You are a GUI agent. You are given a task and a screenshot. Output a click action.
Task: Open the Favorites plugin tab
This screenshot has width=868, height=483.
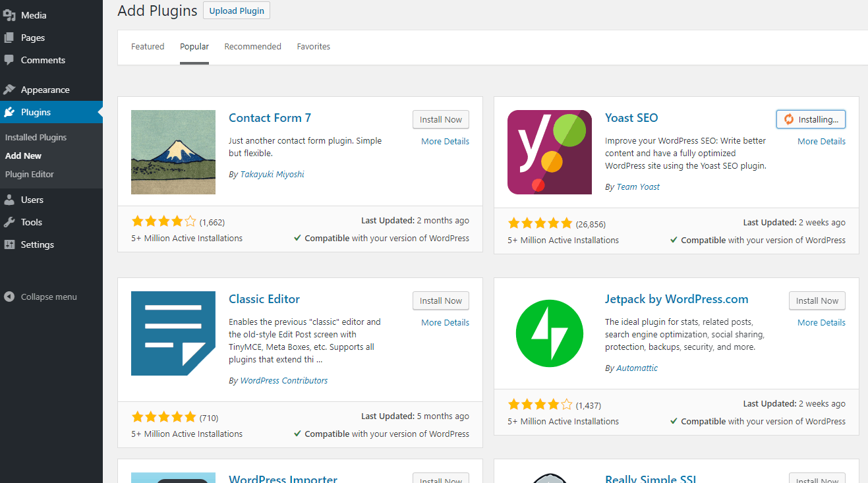[x=313, y=46]
